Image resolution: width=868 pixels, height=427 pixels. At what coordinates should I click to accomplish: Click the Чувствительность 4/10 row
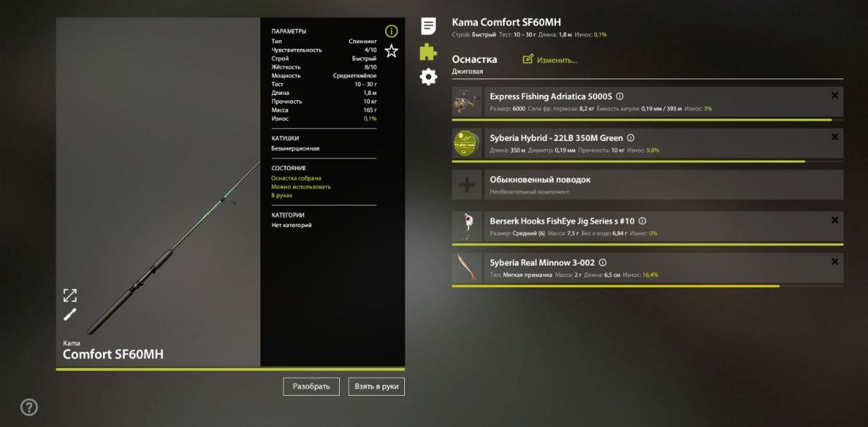tap(323, 50)
